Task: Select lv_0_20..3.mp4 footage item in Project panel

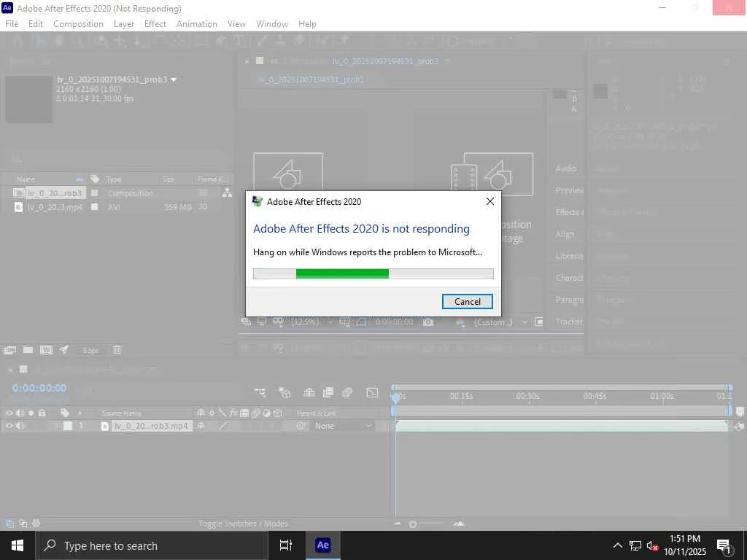Action: point(54,207)
